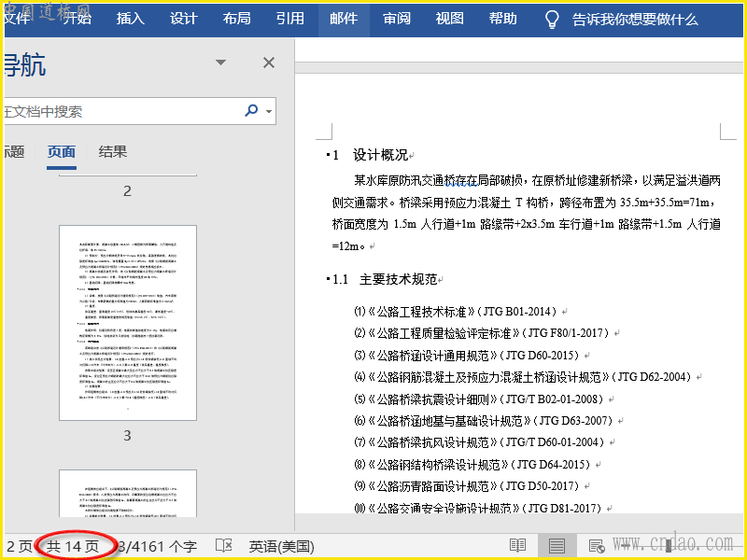The height and width of the screenshot is (560, 747).
Task: Click the lightbulb Tell Me icon
Action: 552,19
